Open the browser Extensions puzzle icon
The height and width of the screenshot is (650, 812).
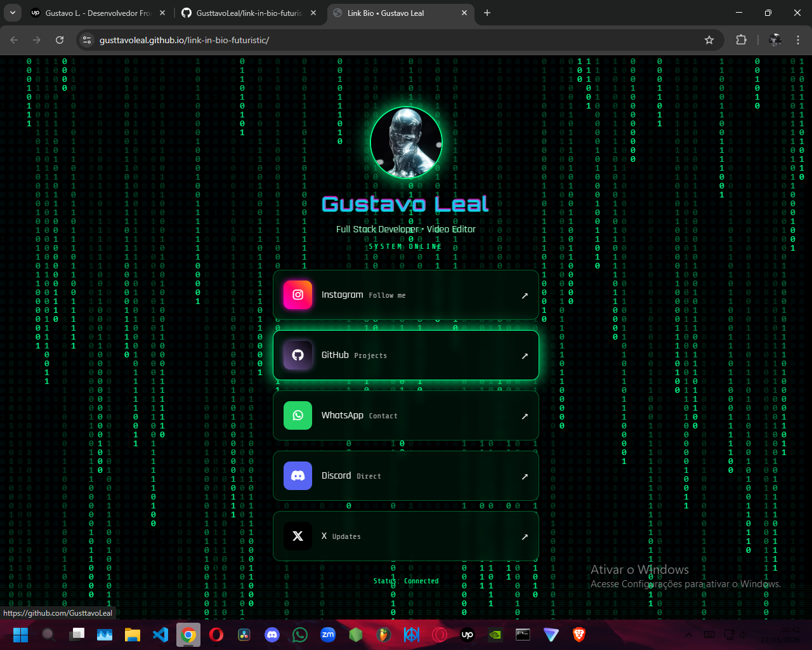[x=741, y=39]
